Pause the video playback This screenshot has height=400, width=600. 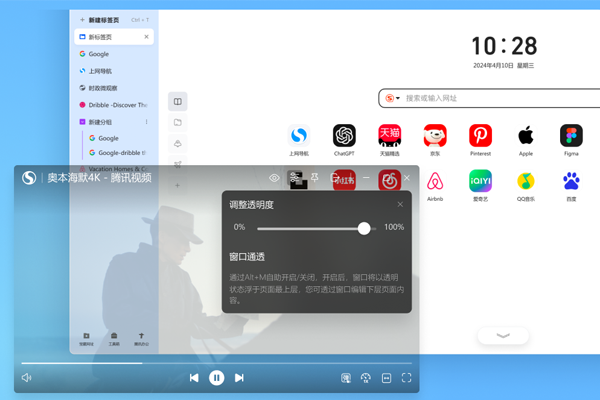click(x=216, y=378)
